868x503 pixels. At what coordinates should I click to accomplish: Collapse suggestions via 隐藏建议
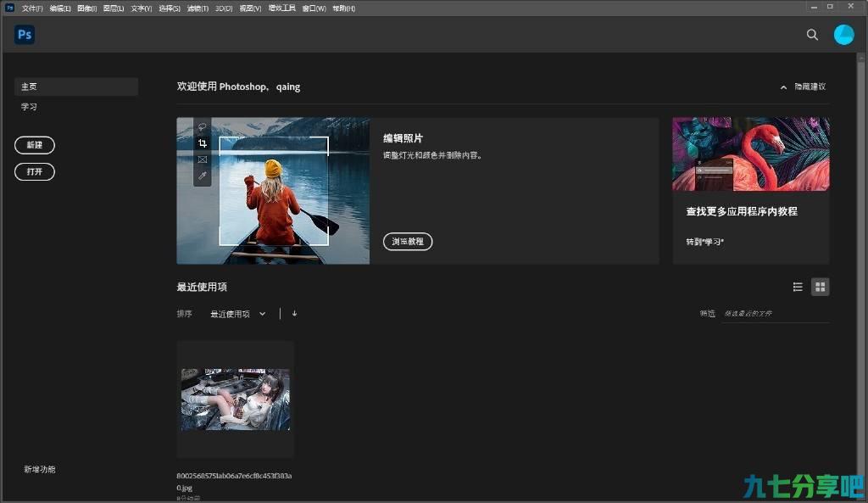(x=804, y=87)
